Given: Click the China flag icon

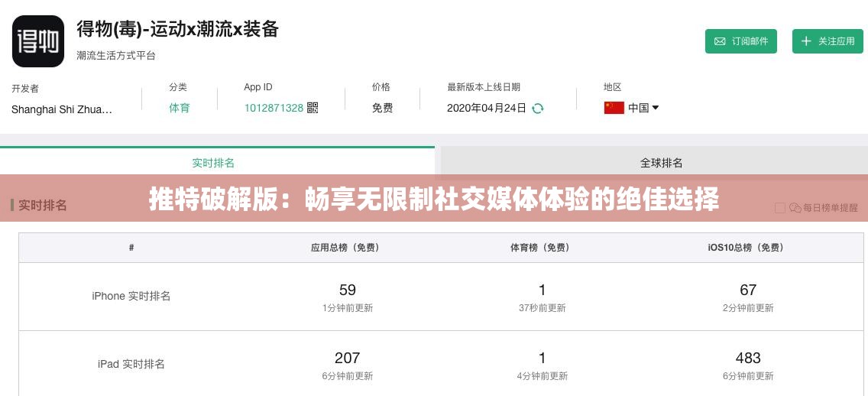Looking at the screenshot, I should 614,108.
